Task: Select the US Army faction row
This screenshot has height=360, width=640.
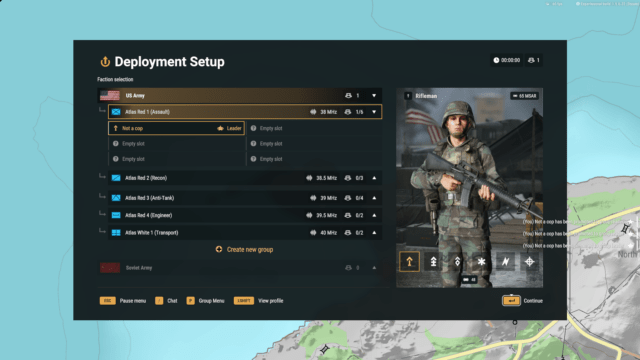Action: (240, 96)
